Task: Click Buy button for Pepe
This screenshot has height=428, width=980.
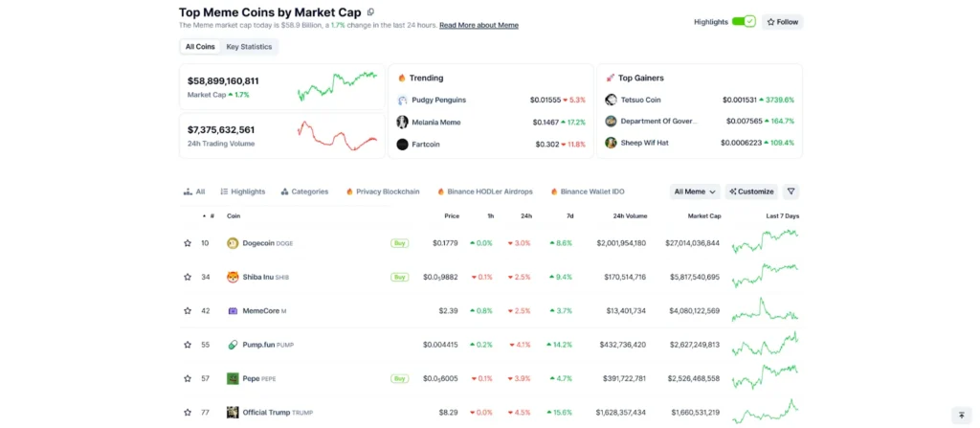Action: 400,378
